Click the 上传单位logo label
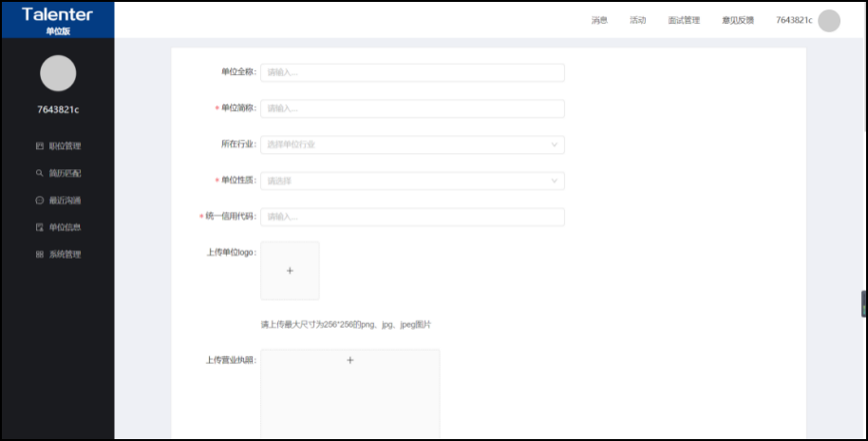This screenshot has height=441, width=868. tap(232, 253)
